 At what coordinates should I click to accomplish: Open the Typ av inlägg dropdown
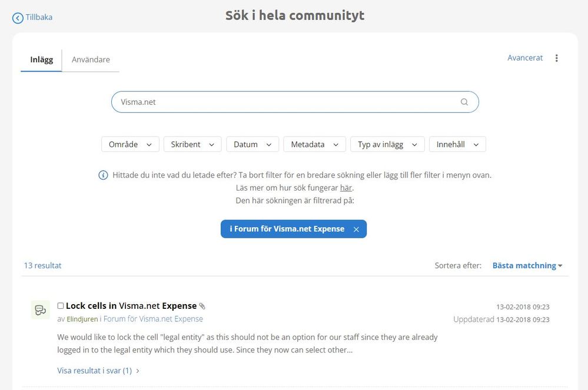pyautogui.click(x=387, y=144)
